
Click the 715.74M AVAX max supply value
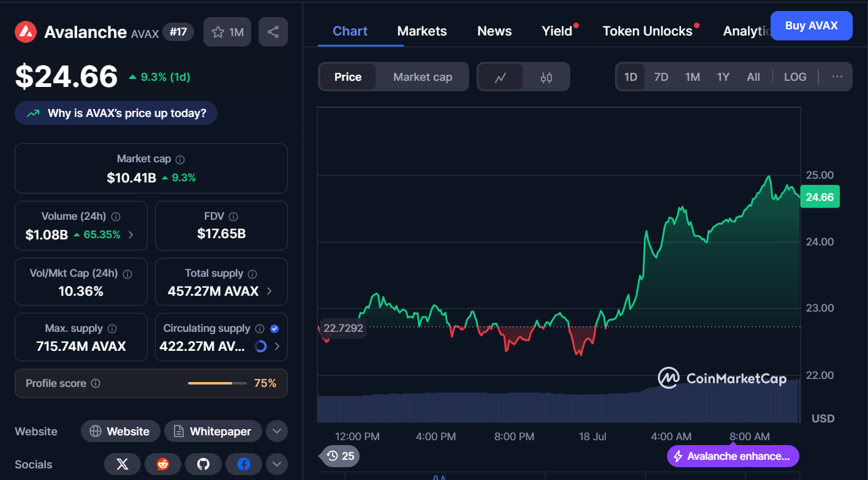click(x=81, y=347)
